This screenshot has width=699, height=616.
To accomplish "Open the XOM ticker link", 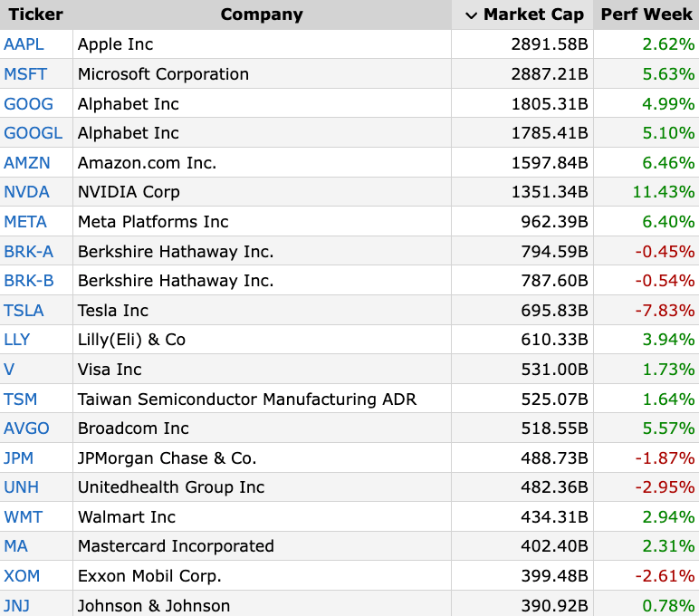I will click(22, 576).
